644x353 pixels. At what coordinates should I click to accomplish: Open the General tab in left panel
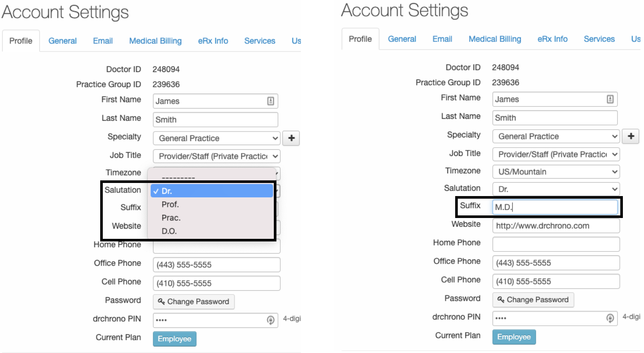62,41
